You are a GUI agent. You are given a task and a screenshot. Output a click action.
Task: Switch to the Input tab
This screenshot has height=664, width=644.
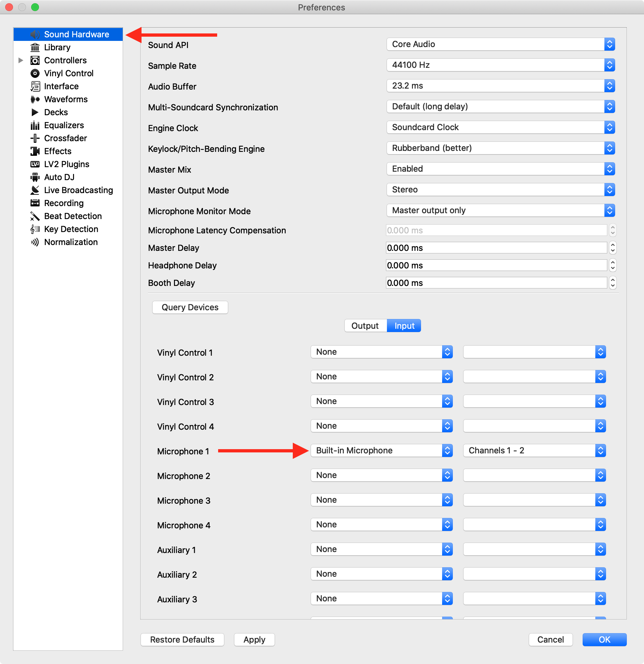tap(404, 326)
